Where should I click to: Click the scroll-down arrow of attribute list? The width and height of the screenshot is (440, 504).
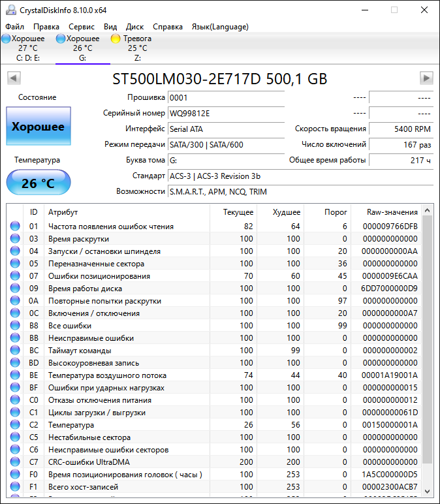tap(427, 491)
